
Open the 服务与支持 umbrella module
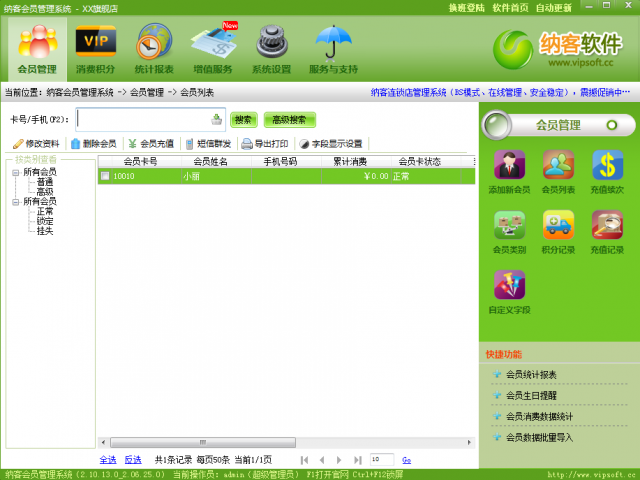click(333, 49)
